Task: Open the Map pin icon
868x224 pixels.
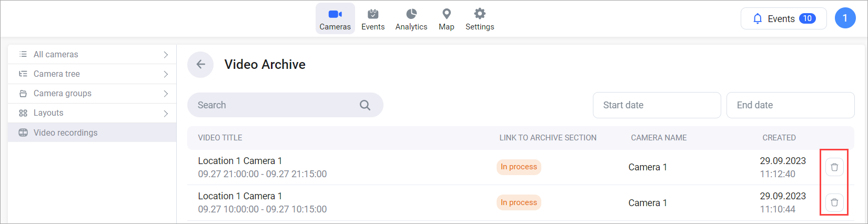Action: click(447, 14)
